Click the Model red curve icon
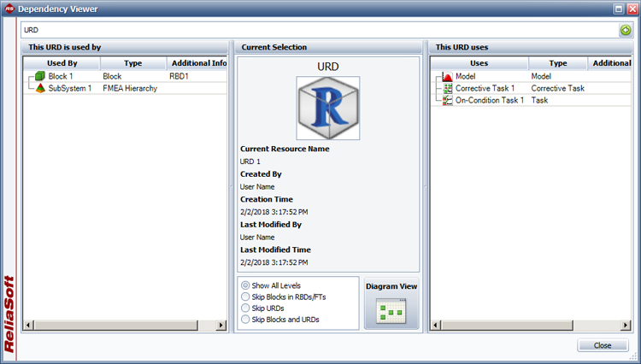The image size is (641, 364). [447, 76]
